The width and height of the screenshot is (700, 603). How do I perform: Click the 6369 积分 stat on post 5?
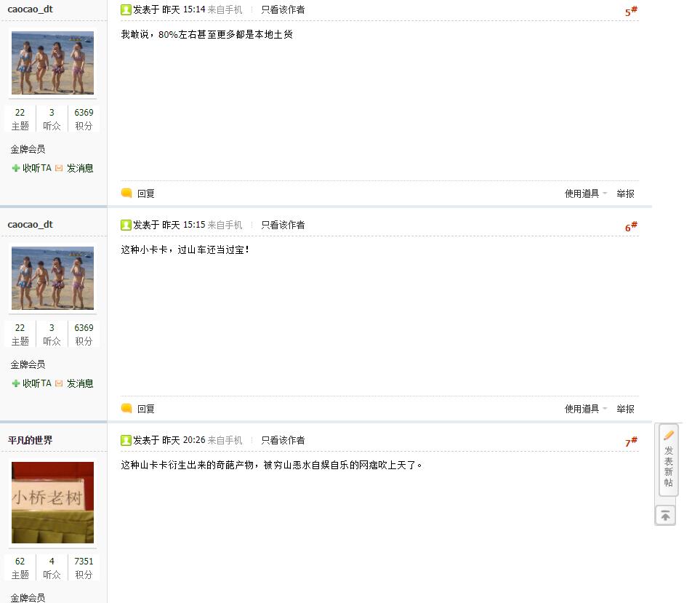click(84, 119)
